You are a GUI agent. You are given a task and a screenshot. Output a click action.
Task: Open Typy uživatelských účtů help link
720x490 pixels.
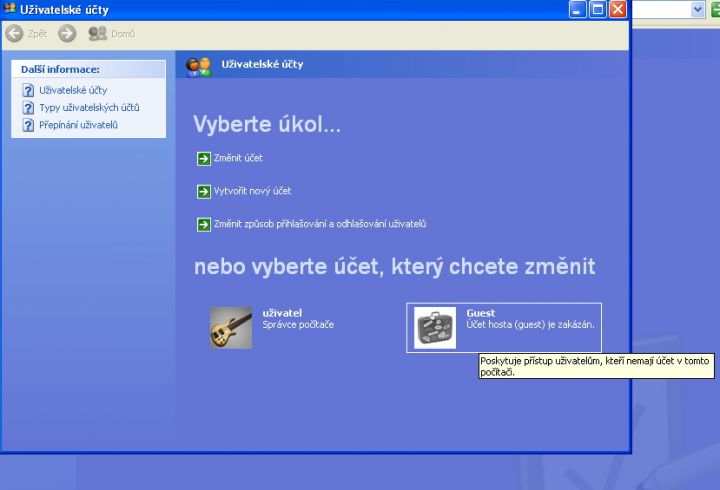tap(90, 108)
